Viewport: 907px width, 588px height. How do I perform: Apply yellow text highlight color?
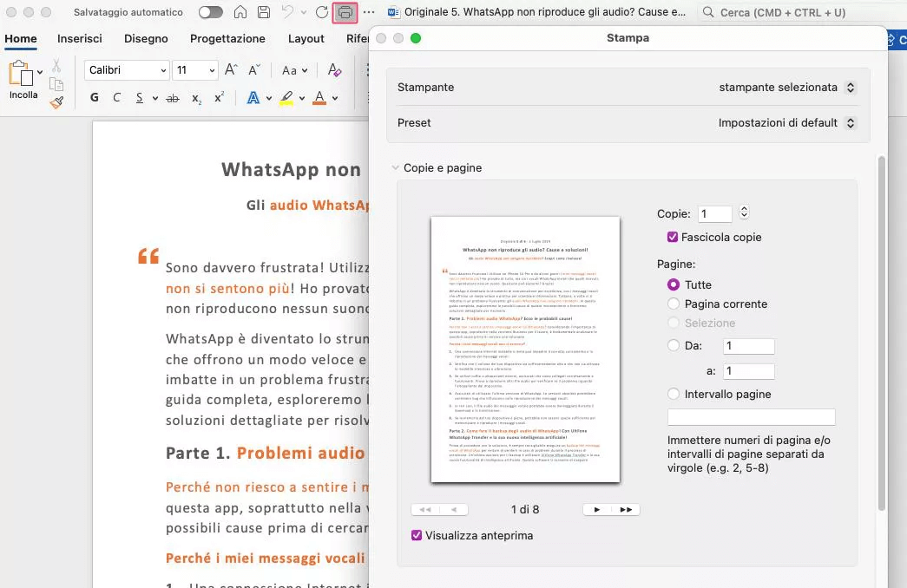pyautogui.click(x=286, y=98)
